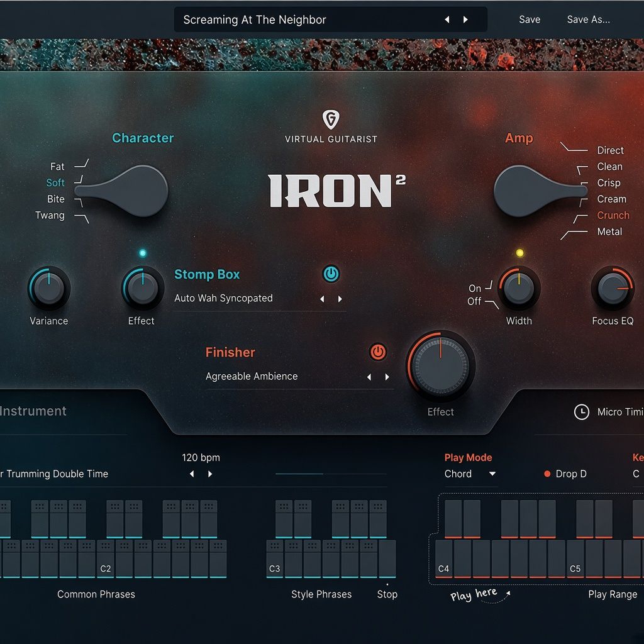The width and height of the screenshot is (644, 644).
Task: Previous Finisher preset arrow
Action: point(369,377)
